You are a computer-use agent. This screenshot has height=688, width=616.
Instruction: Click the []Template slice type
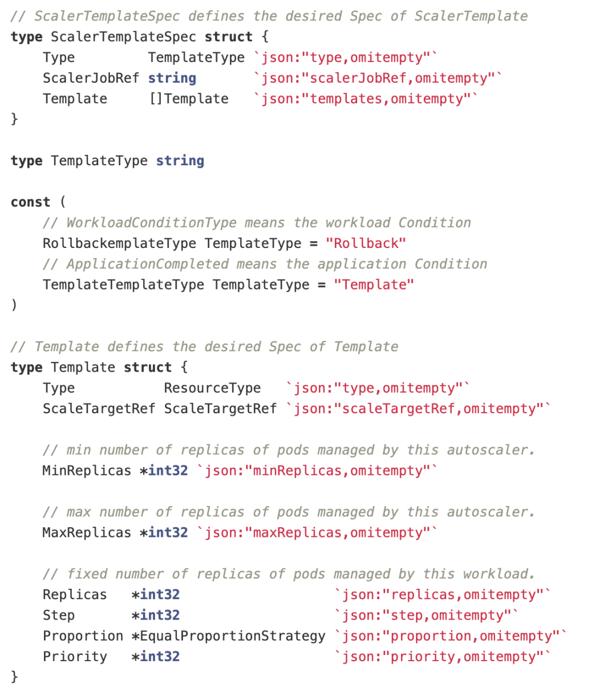point(188,99)
